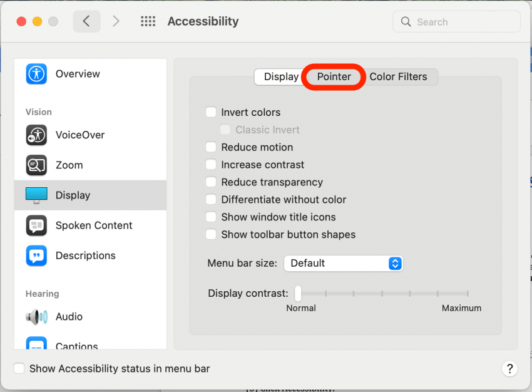Enable Show Accessibility status in menu bar

[x=19, y=368]
